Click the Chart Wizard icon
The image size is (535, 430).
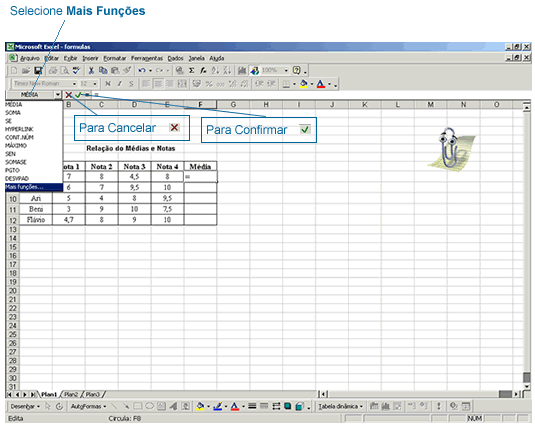242,71
